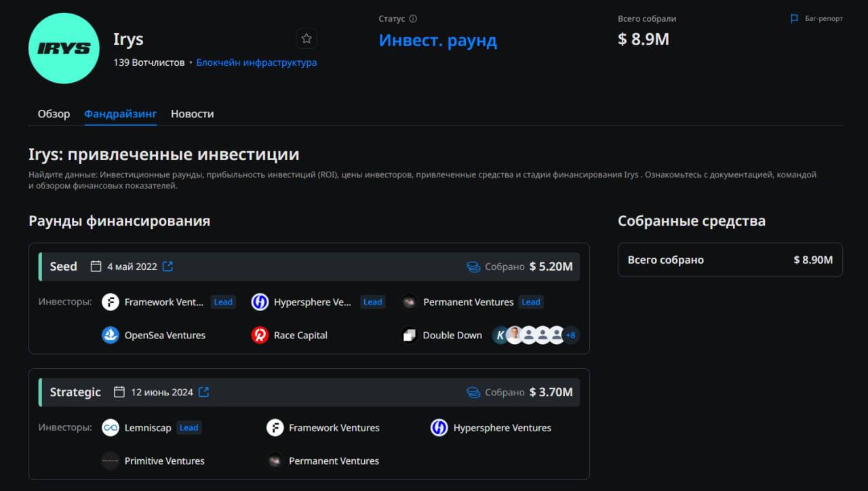Click the Race Capital logo
868x491 pixels.
coord(260,335)
